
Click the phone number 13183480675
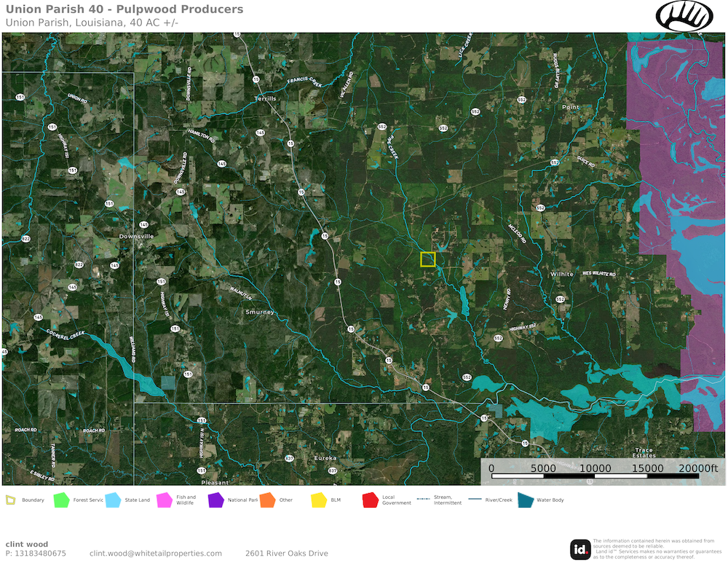[39, 554]
